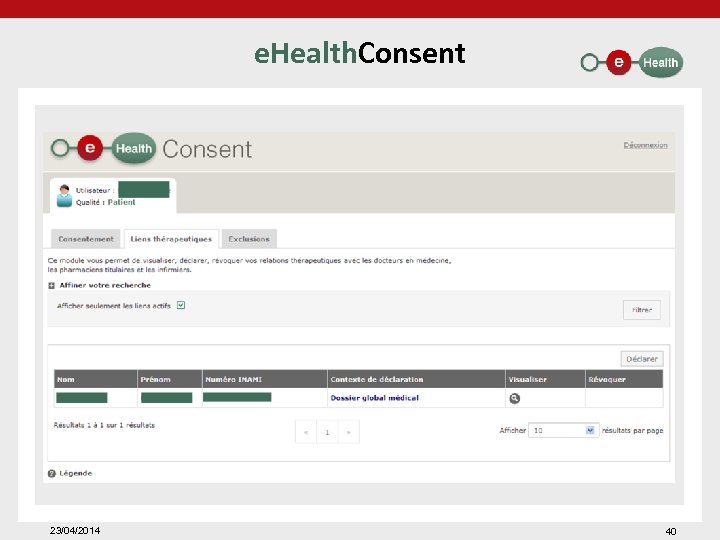The image size is (720, 540).
Task: Click the Prénom column header
Action: (x=169, y=379)
